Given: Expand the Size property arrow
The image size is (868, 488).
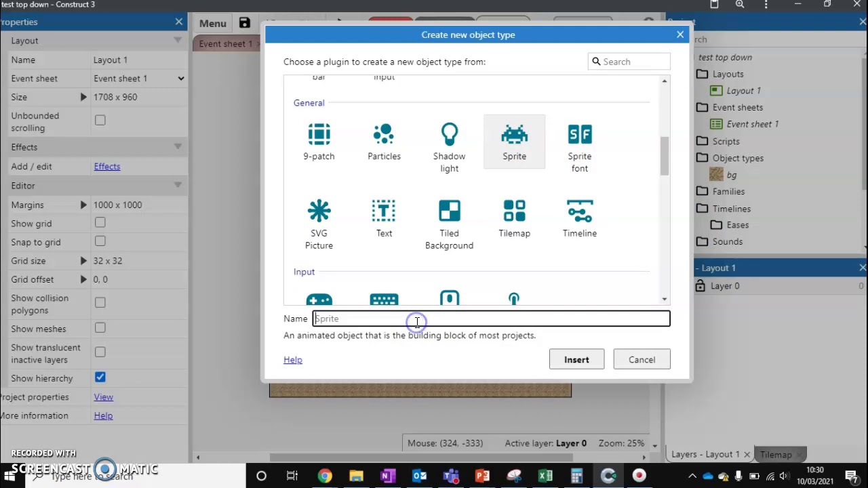Looking at the screenshot, I should coord(83,97).
